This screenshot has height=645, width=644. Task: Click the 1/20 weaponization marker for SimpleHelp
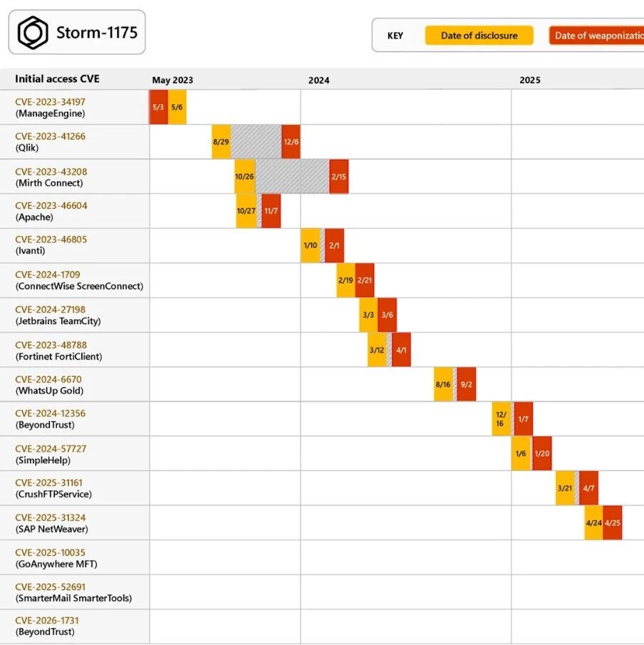click(542, 453)
